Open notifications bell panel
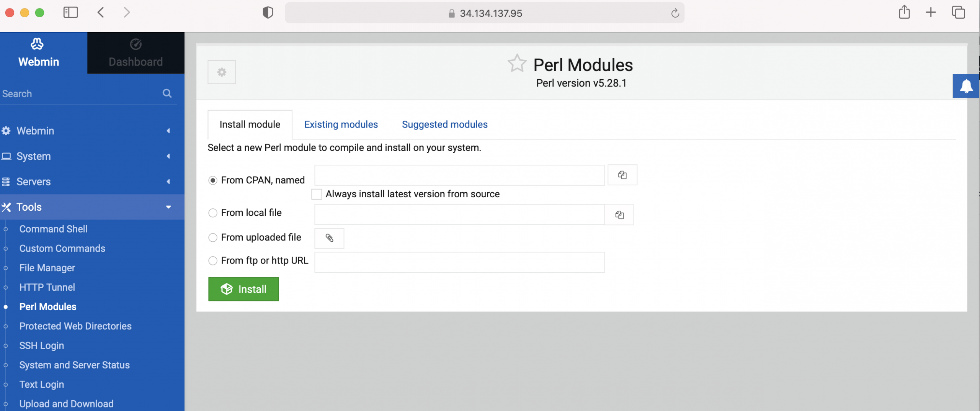The height and width of the screenshot is (411, 980). point(966,86)
